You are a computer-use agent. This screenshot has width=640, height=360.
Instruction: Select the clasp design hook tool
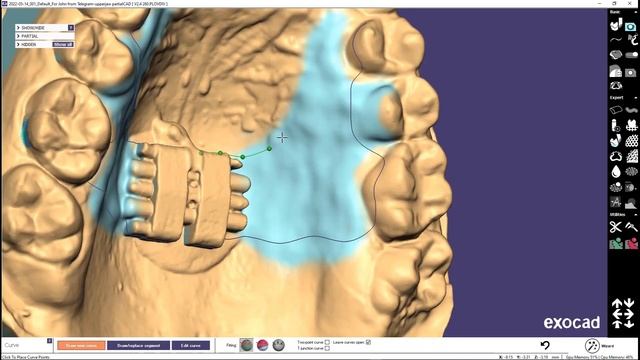tap(632, 40)
